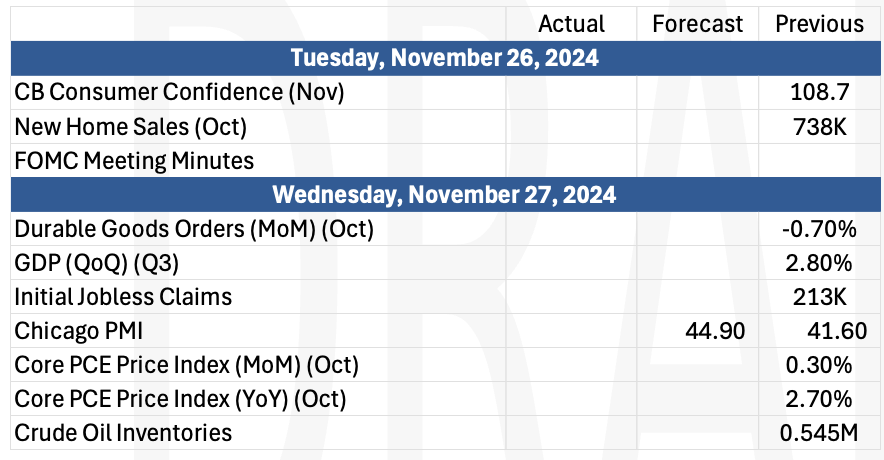Click the Tuesday, November 26, 2024 banner row
884x460 pixels.
point(445,58)
